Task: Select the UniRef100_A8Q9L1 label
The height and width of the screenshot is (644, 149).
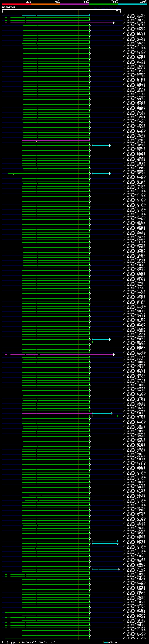Action: click(134, 414)
